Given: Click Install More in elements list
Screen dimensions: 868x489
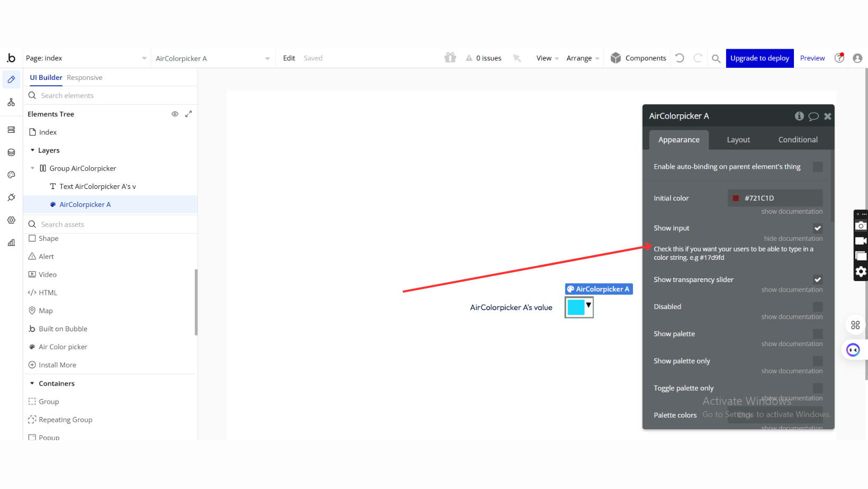Looking at the screenshot, I should point(57,365).
